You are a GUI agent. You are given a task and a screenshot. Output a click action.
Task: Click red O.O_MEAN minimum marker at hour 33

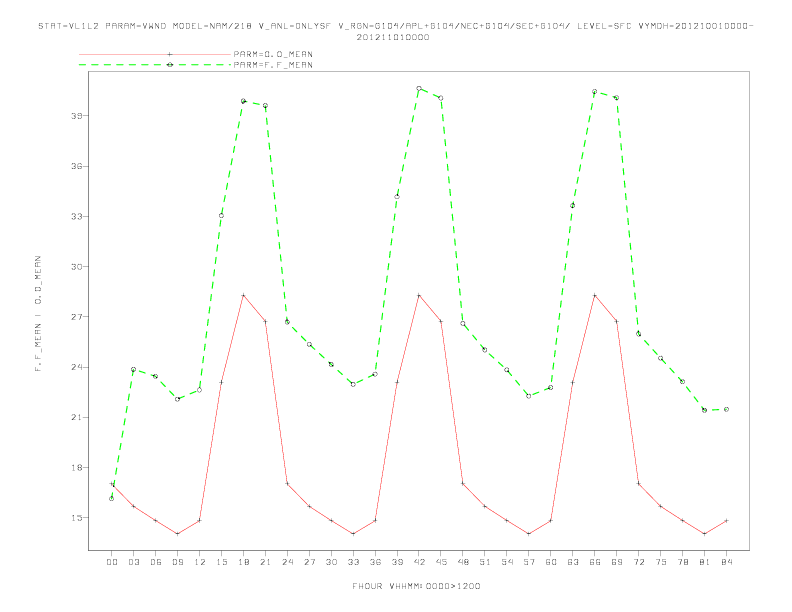353,534
